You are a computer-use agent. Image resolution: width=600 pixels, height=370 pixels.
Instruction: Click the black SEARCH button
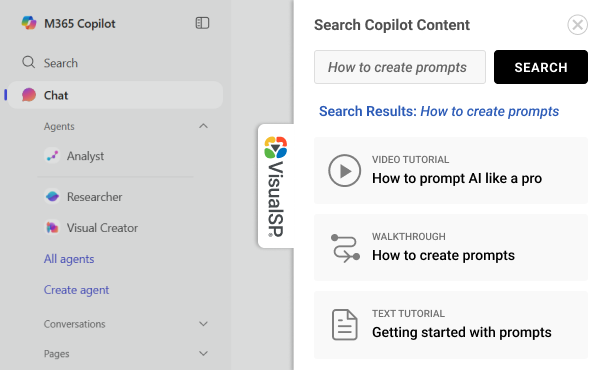click(x=541, y=67)
